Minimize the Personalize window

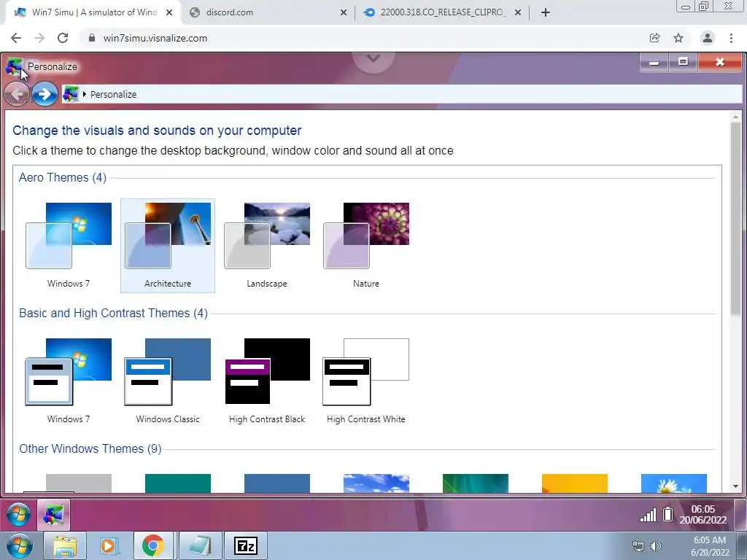click(x=654, y=62)
